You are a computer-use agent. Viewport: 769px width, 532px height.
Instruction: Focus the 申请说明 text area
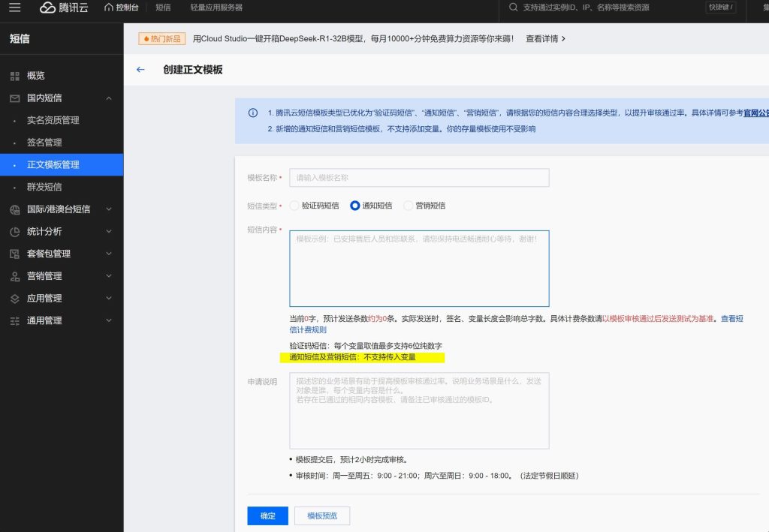point(419,410)
